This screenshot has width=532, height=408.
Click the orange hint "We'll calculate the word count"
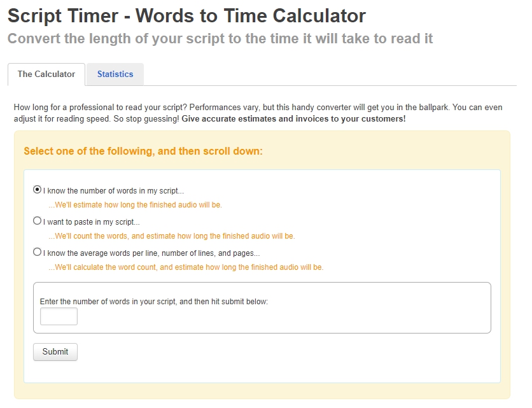click(186, 267)
